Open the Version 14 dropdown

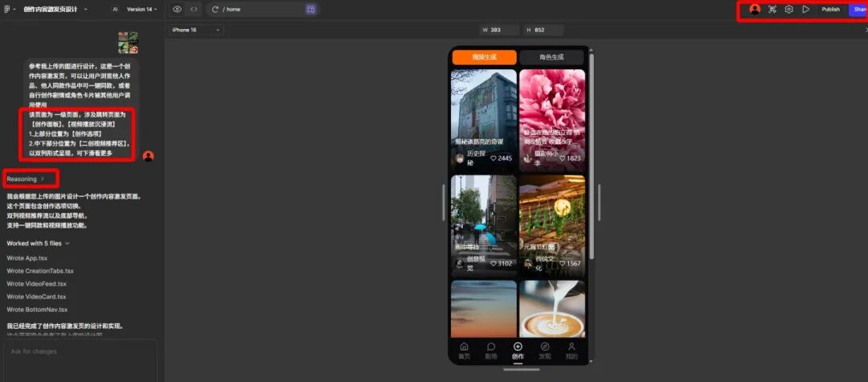(x=141, y=10)
